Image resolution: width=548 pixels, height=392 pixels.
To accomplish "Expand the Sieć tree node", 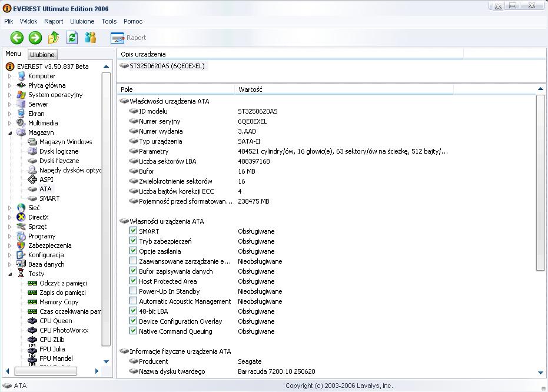I will click(10, 208).
